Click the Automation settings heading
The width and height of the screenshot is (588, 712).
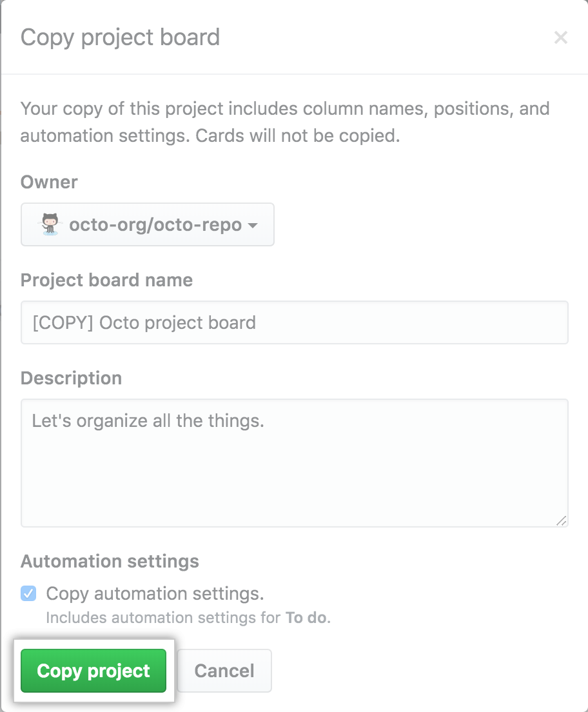(110, 561)
